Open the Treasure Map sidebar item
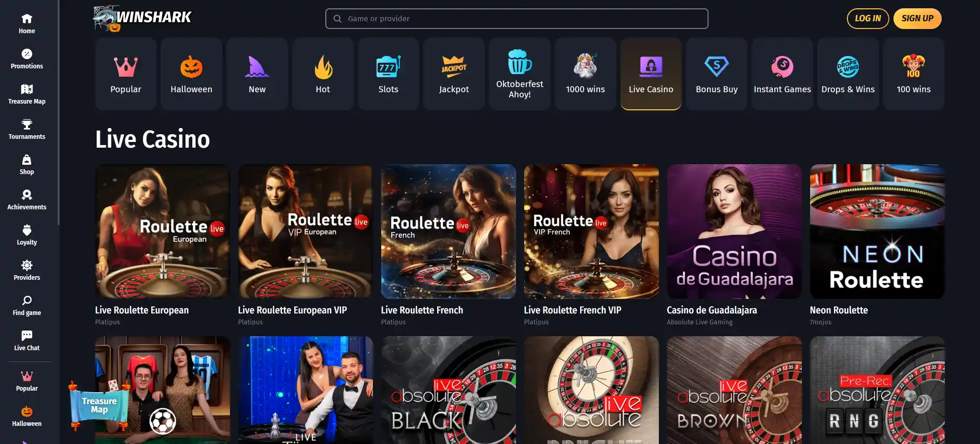980x444 pixels. tap(27, 94)
